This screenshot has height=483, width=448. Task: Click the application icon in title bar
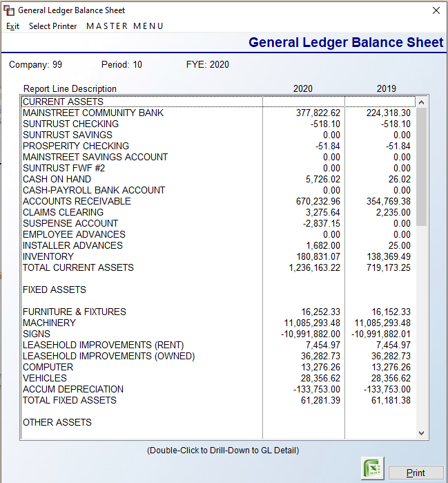(9, 10)
